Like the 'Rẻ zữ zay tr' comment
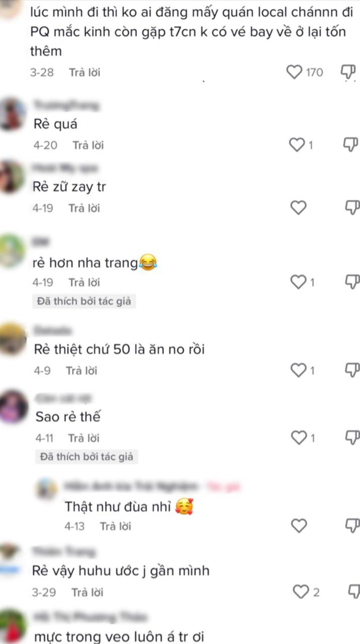Image resolution: width=360 pixels, height=644 pixels. click(298, 208)
